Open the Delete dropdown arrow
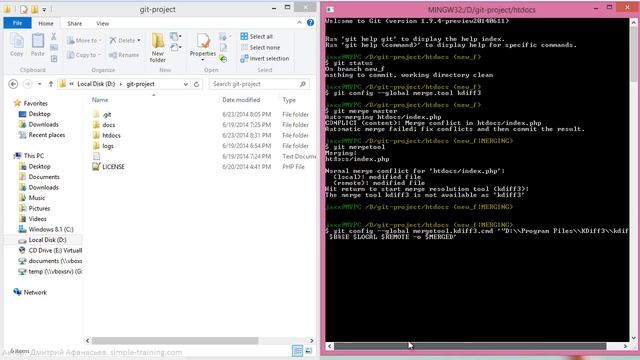640x360 pixels. [x=139, y=40]
